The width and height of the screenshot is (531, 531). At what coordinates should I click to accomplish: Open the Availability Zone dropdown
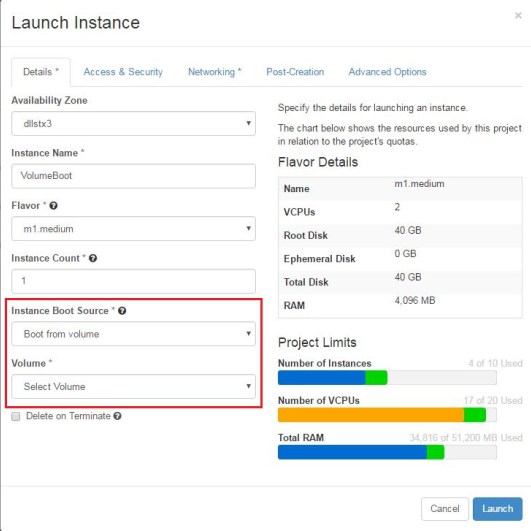tap(133, 124)
